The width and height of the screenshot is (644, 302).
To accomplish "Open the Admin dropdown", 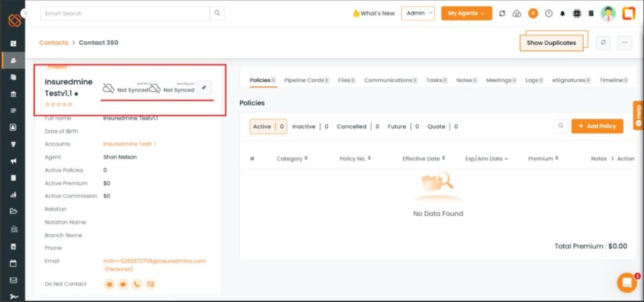I will tap(418, 13).
